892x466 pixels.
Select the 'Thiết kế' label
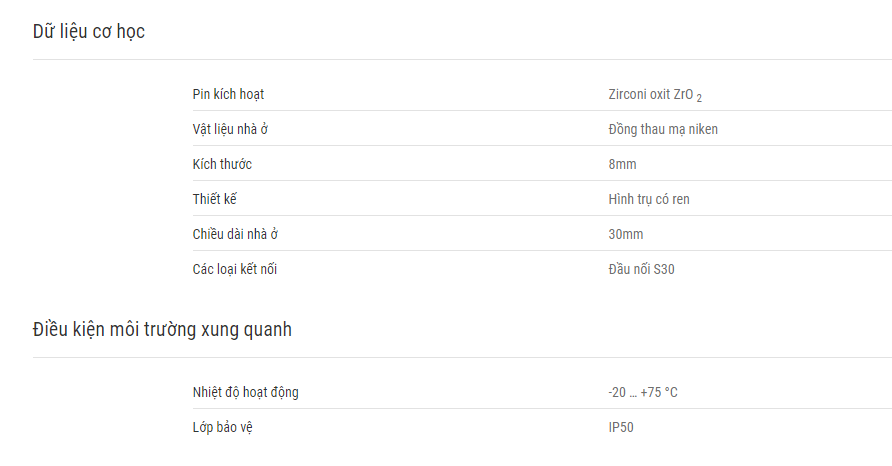point(214,199)
